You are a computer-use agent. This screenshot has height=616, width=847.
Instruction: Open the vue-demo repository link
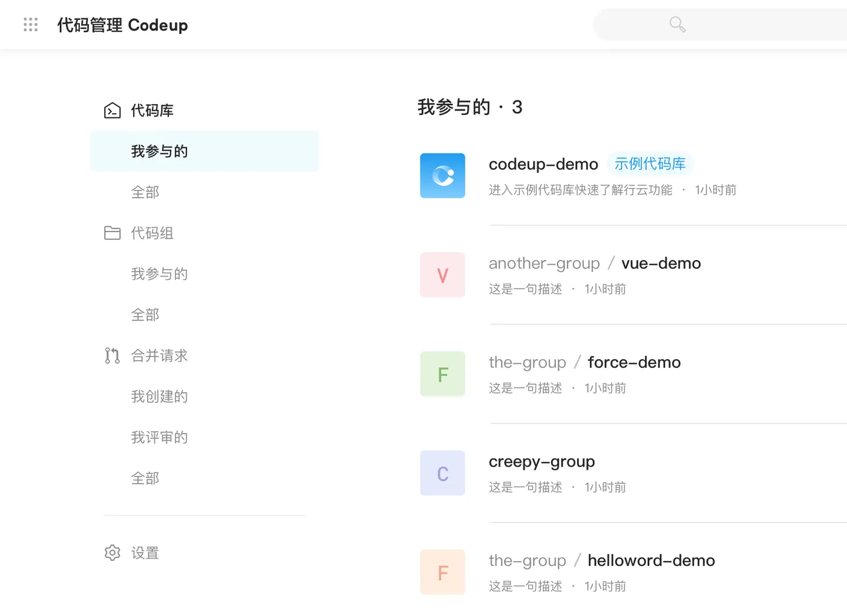(661, 264)
